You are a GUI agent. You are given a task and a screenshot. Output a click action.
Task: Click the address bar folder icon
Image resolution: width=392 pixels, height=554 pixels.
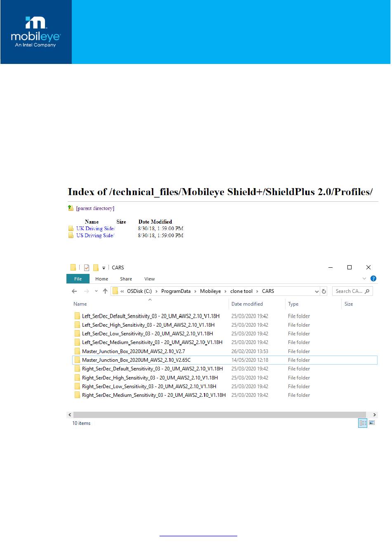[x=115, y=291]
